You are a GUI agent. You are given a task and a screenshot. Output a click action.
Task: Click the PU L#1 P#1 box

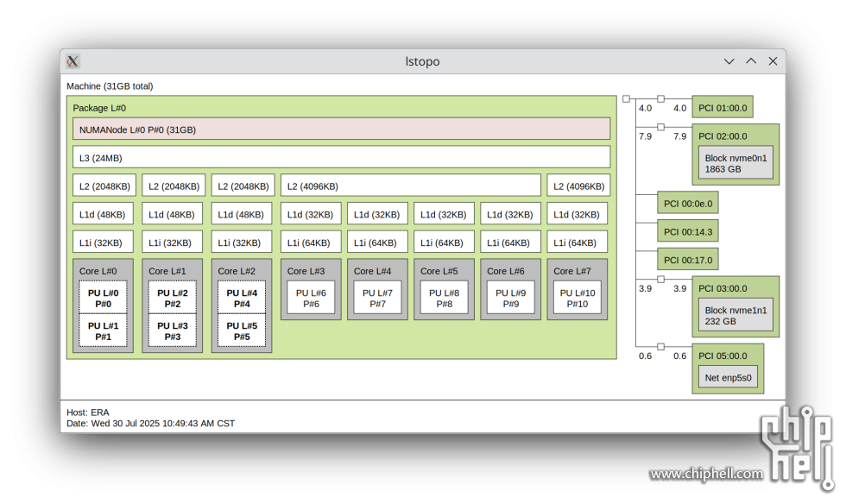coord(103,331)
